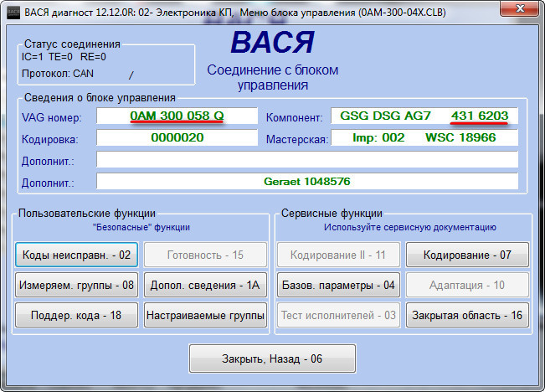545x392 pixels.
Task: Click the disabled 'Готовность - 15' button
Action: click(x=205, y=255)
